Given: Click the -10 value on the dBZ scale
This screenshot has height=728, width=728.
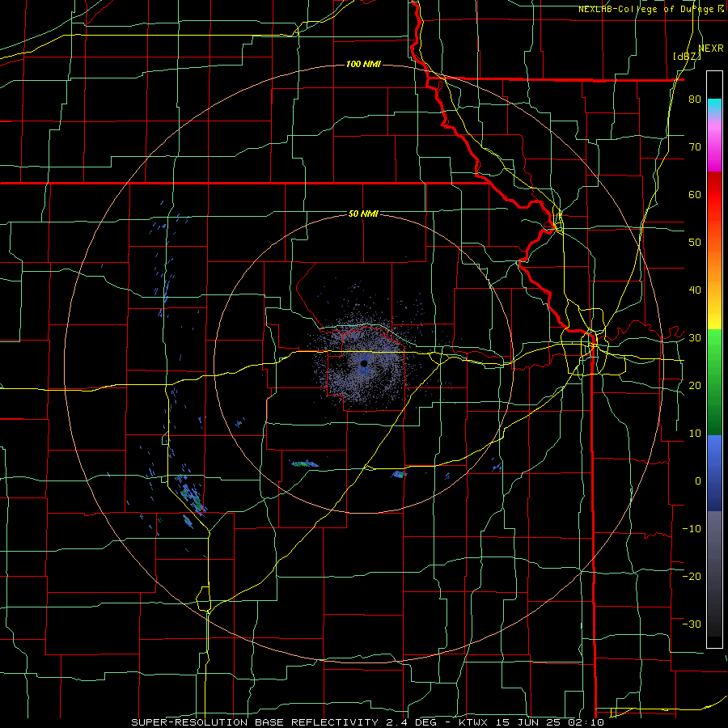Looking at the screenshot, I should pos(692,529).
